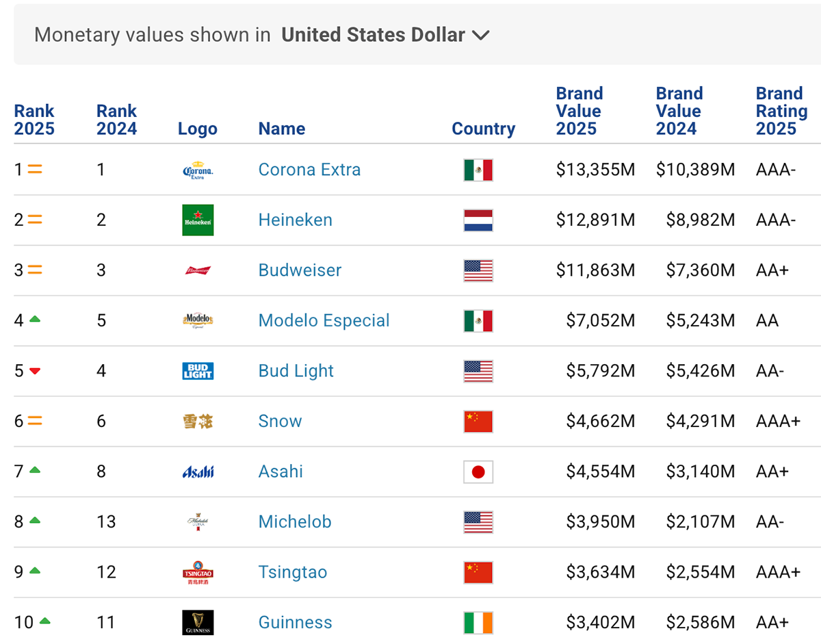Sort by the Brand Value 2025 header
Viewport: 821px width, 644px height.
coord(579,111)
